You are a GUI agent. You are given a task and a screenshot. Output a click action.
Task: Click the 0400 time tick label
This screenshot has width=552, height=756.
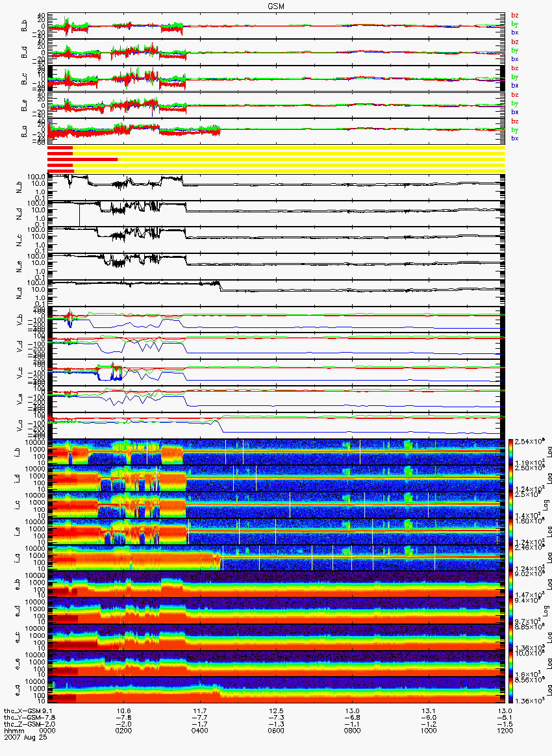[x=200, y=731]
